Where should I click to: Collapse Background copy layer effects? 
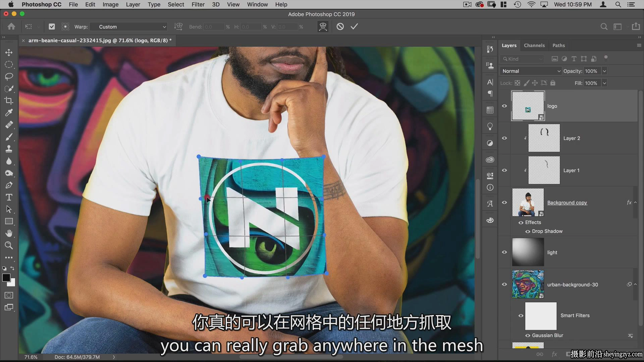636,202
